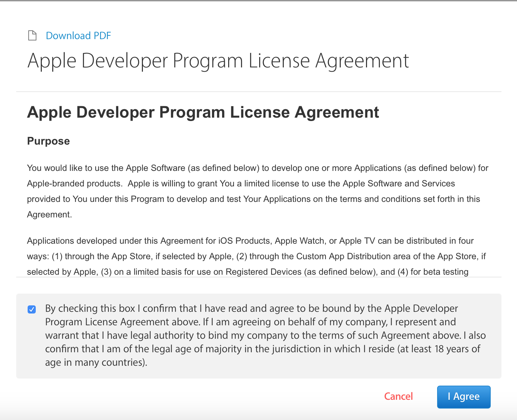Click the PDF document icon

(32, 35)
